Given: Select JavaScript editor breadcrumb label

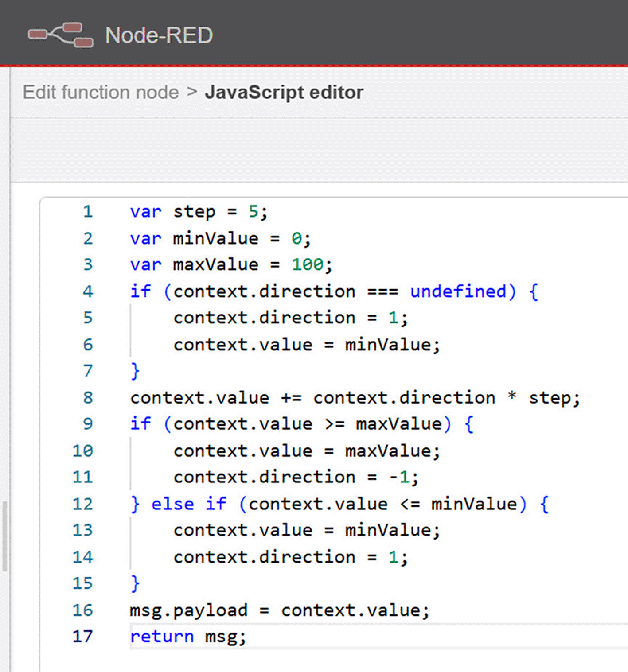Looking at the screenshot, I should click(x=284, y=93).
